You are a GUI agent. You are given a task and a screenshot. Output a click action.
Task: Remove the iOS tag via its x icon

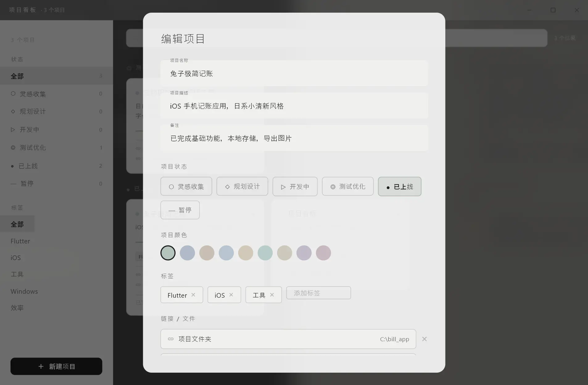click(231, 295)
